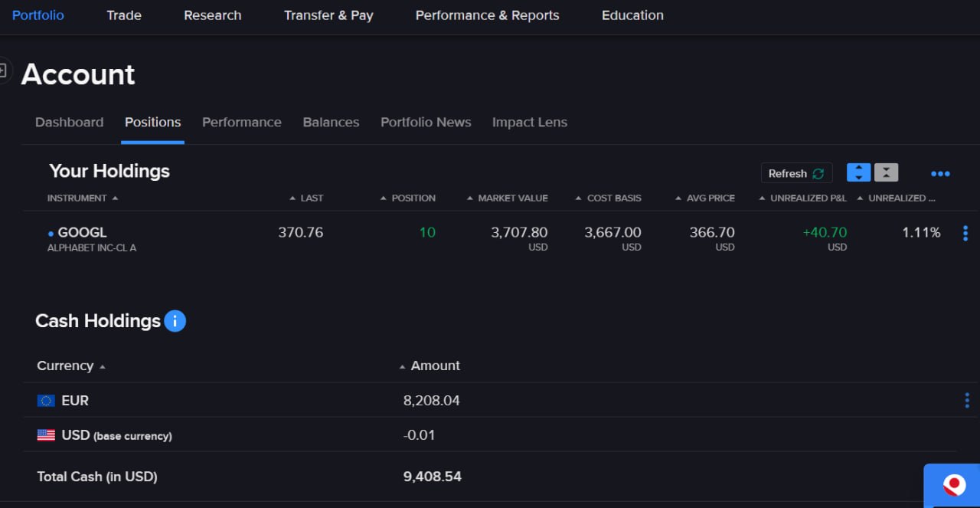
Task: Open the Portfolio menu
Action: click(38, 15)
